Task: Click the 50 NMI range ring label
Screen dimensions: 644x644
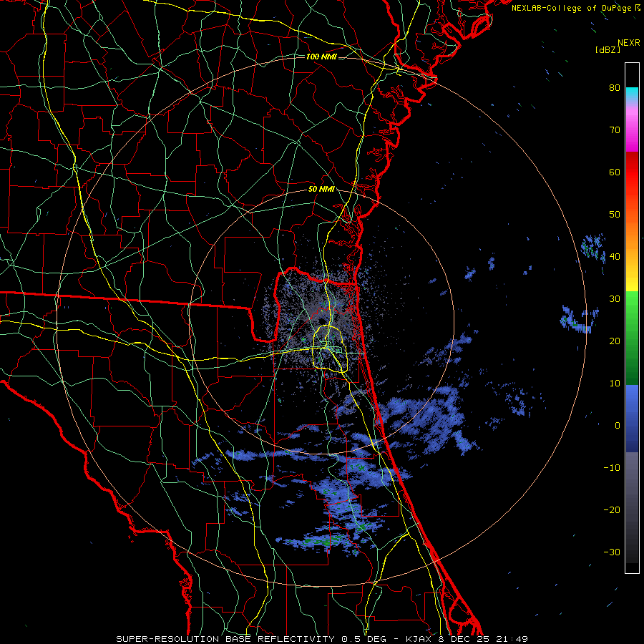Action: (x=321, y=190)
